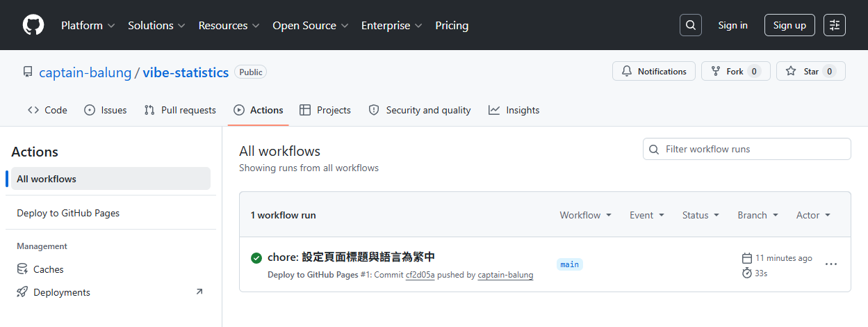Open the Status filter dropdown
This screenshot has height=327, width=868.
tap(701, 215)
